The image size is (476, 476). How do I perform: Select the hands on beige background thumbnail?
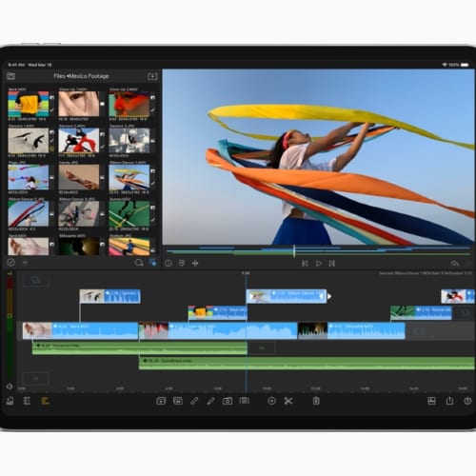click(79, 177)
